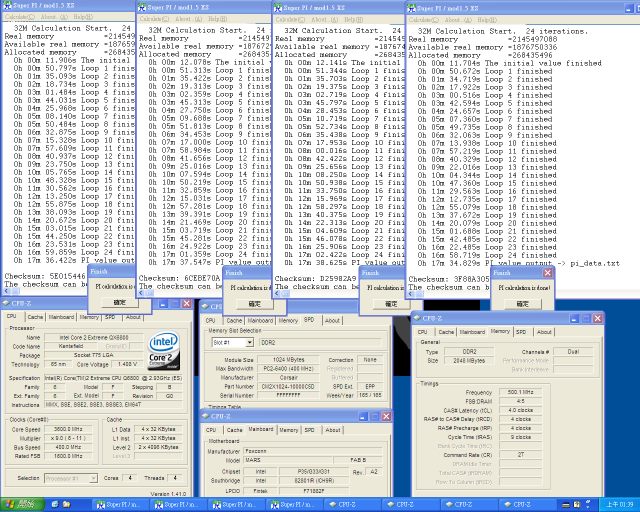Screen dimensions: 640x512
Task: Click the Rated FSB value 1600.0 MHz
Action: tap(68, 456)
